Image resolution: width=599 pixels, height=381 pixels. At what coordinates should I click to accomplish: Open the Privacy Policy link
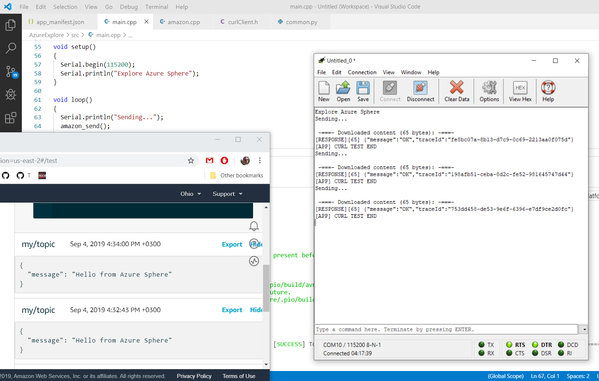194,376
